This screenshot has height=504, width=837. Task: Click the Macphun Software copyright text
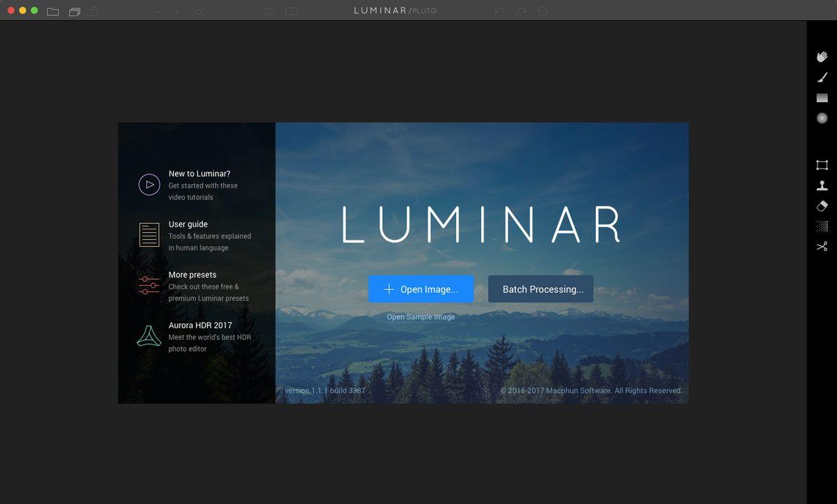pyautogui.click(x=591, y=391)
